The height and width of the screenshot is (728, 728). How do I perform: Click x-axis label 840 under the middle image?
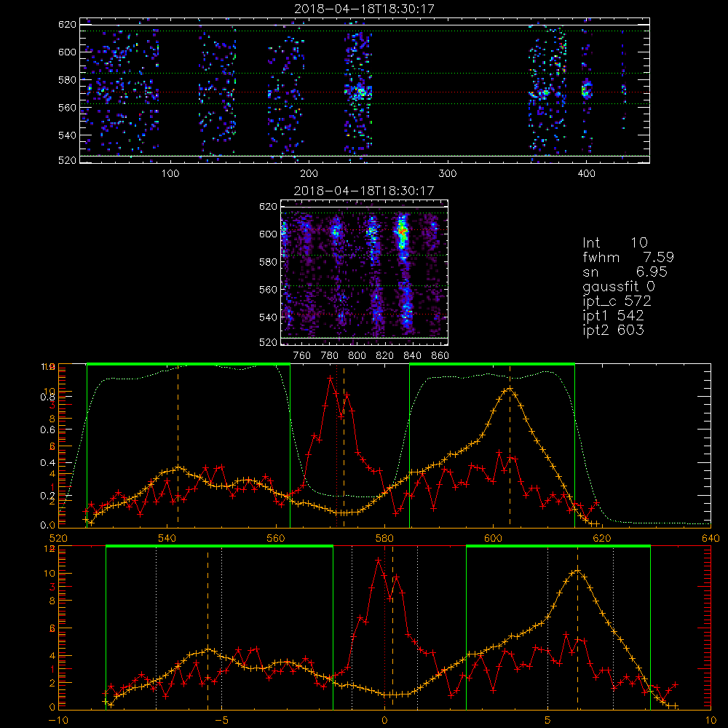pos(412,356)
